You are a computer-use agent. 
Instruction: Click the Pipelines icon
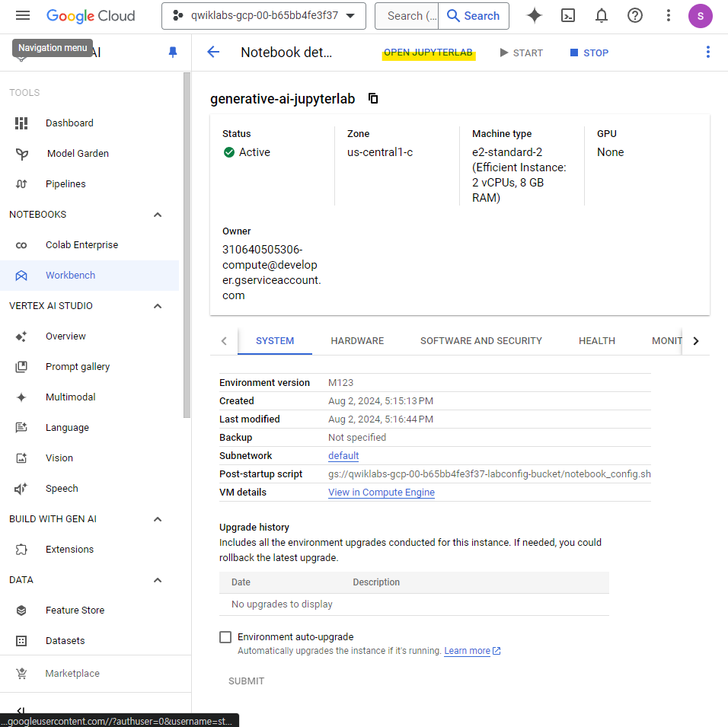tap(21, 183)
